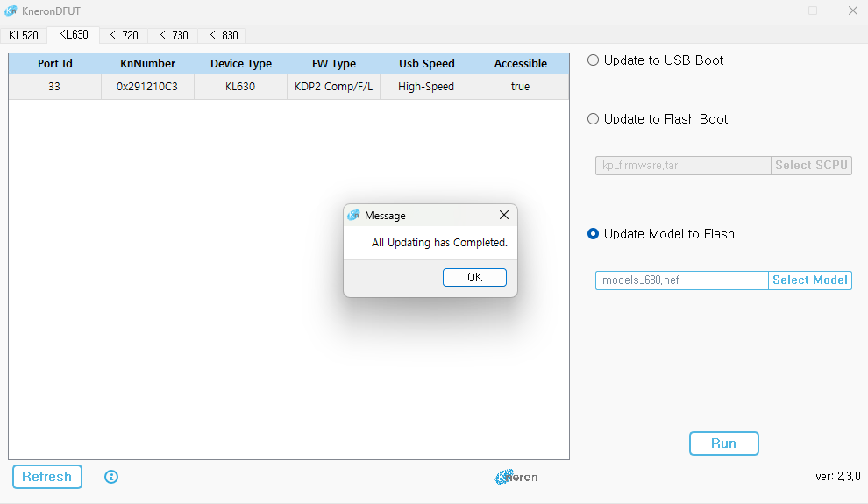The height and width of the screenshot is (504, 868).
Task: Click the KDP2 Comp/F/L firmware cell
Action: (x=334, y=86)
